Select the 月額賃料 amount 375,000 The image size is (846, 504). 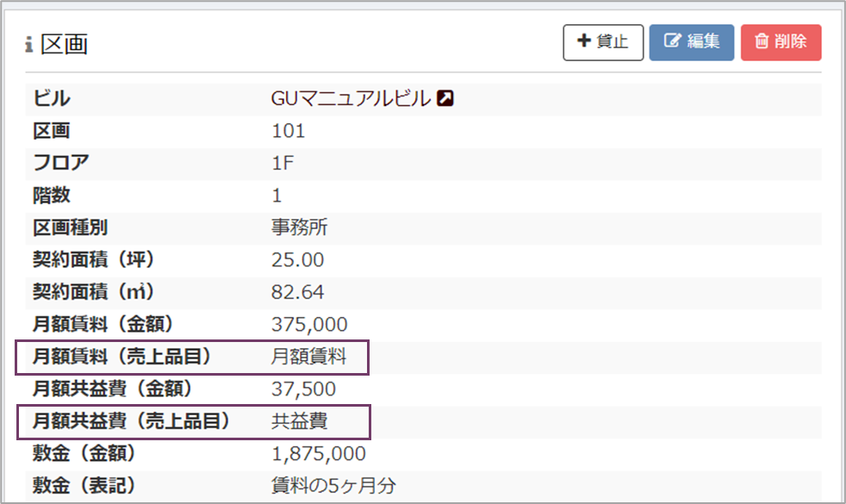[x=309, y=325]
